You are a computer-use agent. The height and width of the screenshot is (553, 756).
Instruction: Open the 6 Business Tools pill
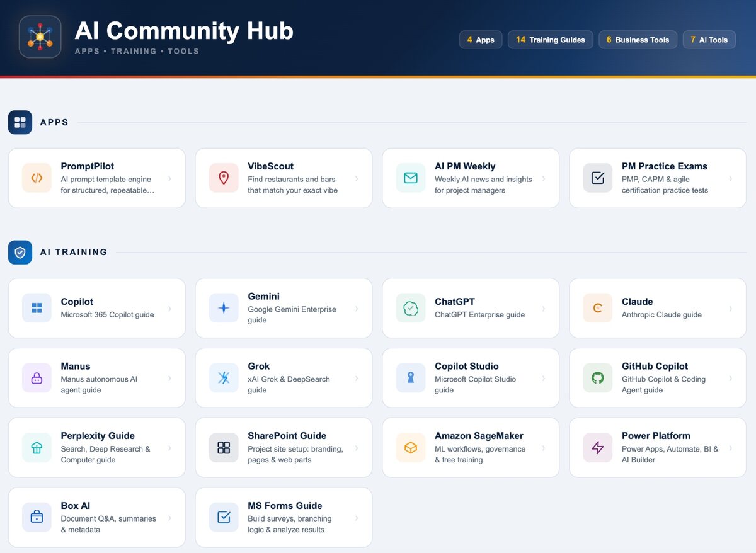coord(638,40)
